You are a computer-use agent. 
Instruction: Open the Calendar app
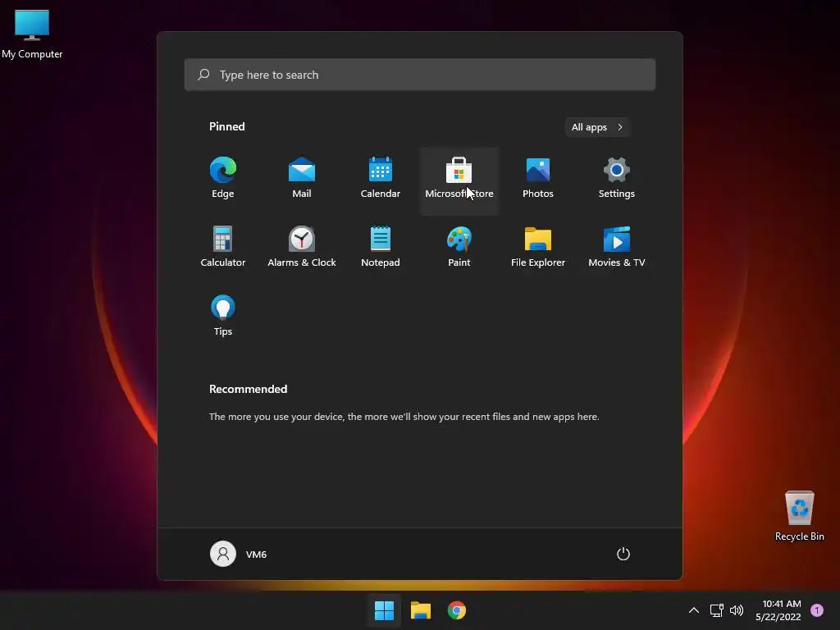pos(381,178)
